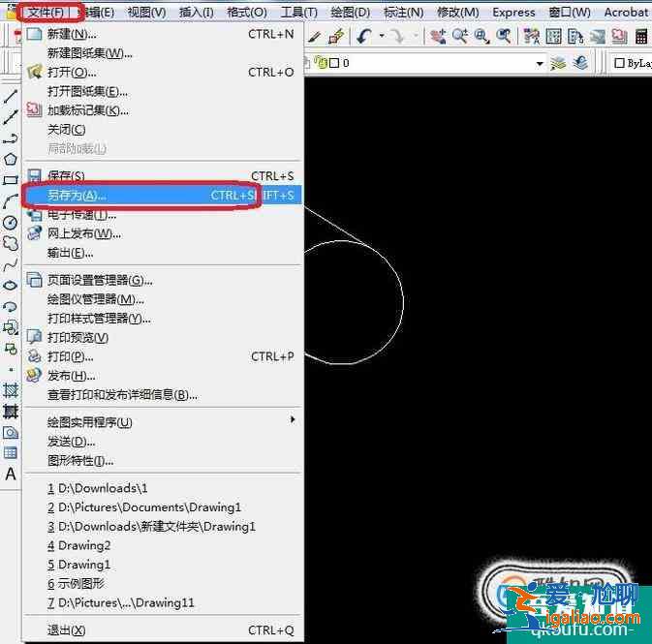Choose 打印预览(V) menu entry

point(163,337)
